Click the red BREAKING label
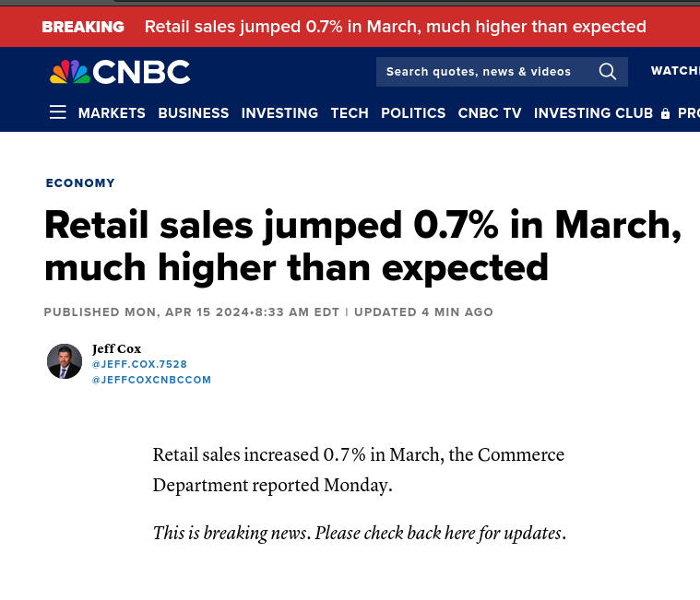 (83, 27)
